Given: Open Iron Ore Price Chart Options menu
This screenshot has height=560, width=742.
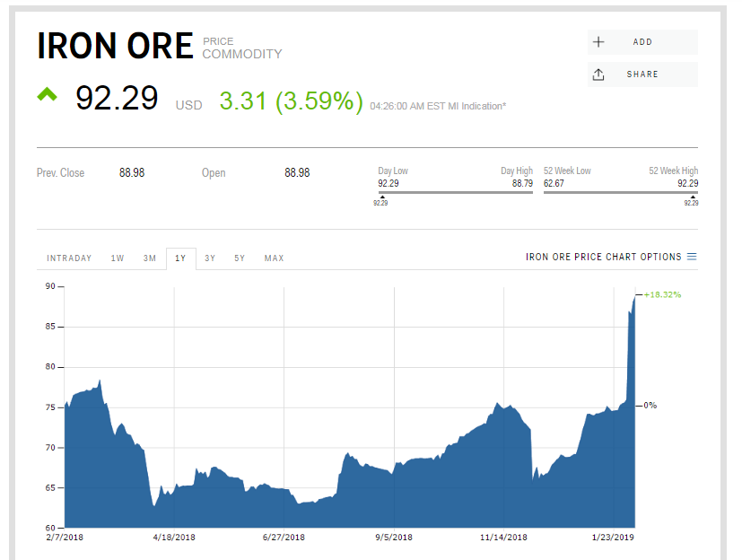Looking at the screenshot, I should point(604,258).
